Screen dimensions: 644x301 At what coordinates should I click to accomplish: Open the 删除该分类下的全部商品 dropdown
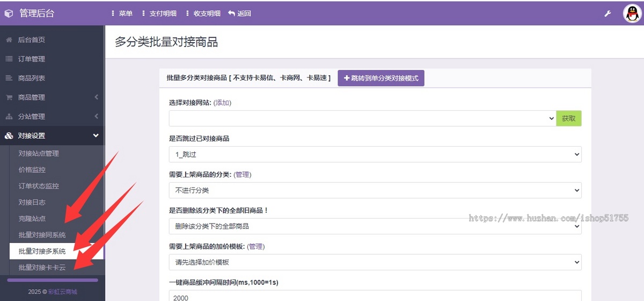(x=375, y=226)
